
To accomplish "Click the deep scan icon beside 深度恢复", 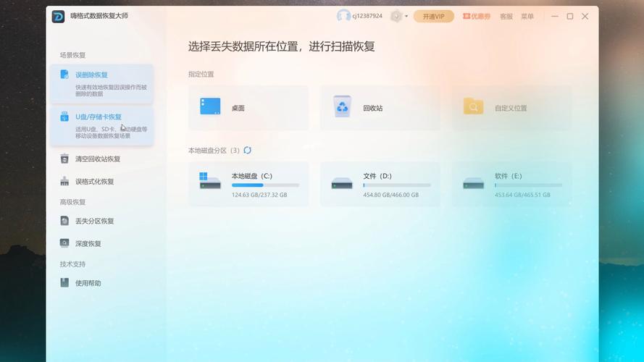I will (x=64, y=243).
